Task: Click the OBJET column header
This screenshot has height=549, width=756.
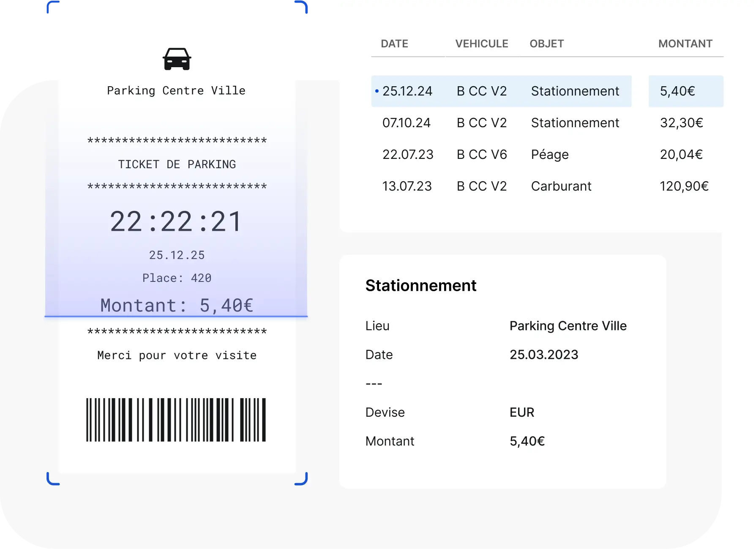Action: point(546,44)
